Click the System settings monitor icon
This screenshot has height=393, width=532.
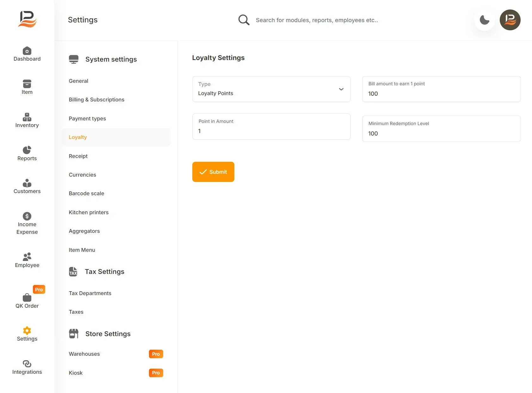pyautogui.click(x=74, y=59)
